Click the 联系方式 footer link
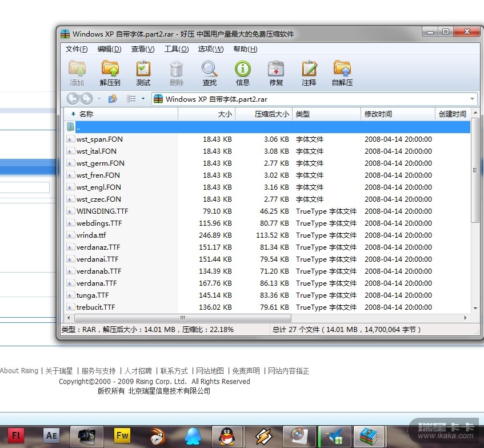484x448 pixels. pyautogui.click(x=174, y=371)
